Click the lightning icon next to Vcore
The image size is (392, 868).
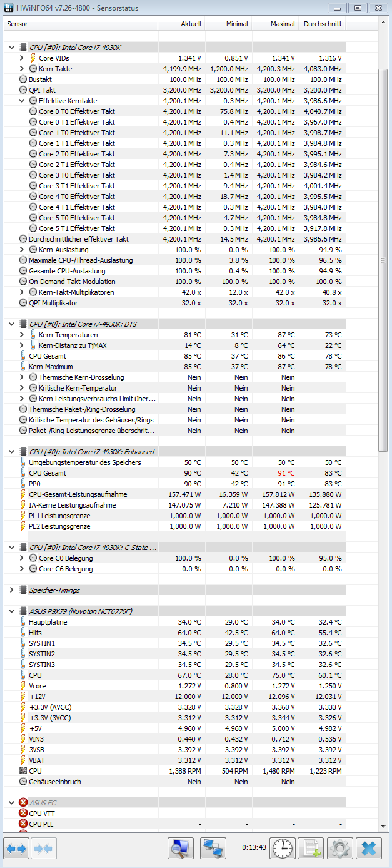(x=23, y=686)
